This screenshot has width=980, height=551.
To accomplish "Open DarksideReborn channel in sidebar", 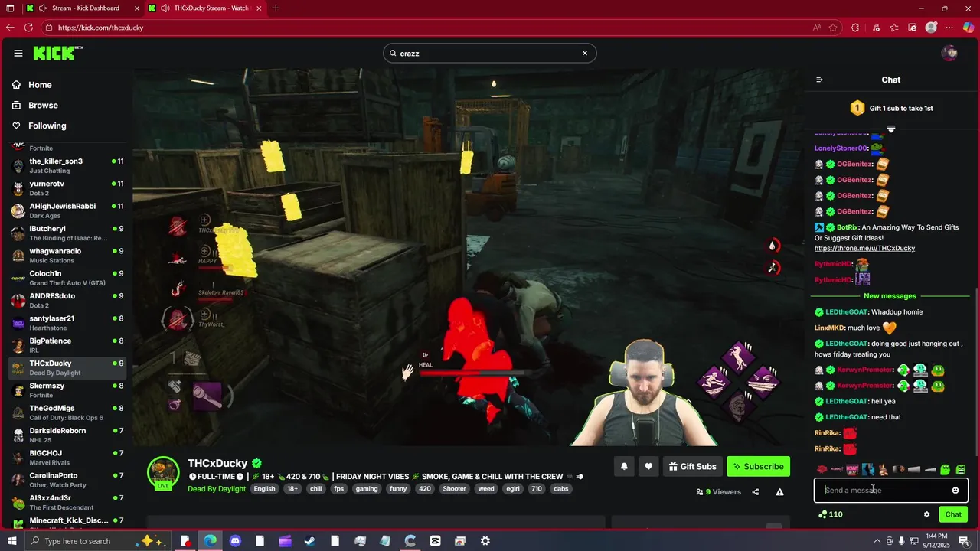I will 67,435.
